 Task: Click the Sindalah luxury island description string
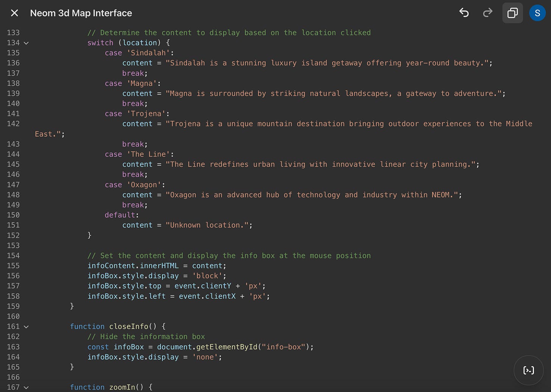[327, 63]
